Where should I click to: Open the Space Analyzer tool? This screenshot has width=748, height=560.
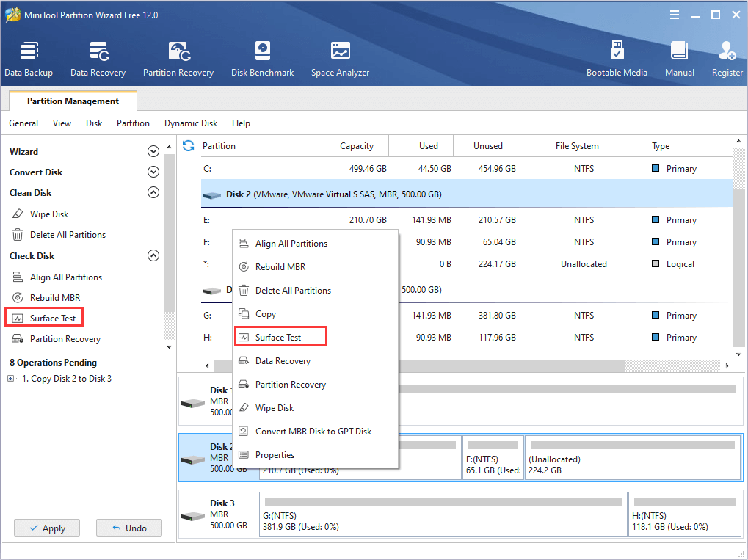340,59
